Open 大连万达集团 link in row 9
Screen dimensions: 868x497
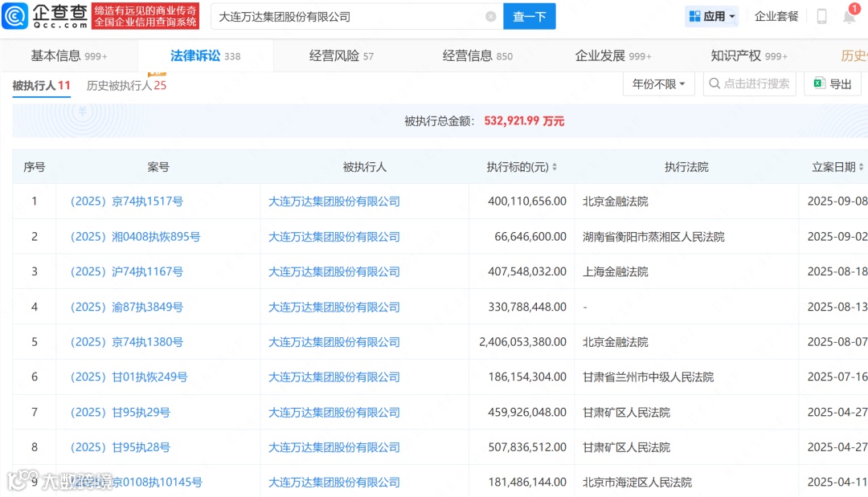(x=334, y=482)
